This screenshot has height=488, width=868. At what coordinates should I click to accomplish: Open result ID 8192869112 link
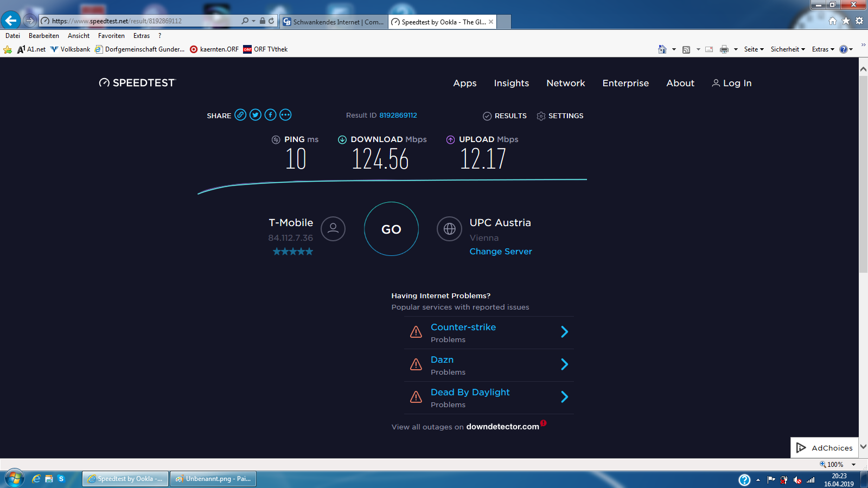(398, 115)
